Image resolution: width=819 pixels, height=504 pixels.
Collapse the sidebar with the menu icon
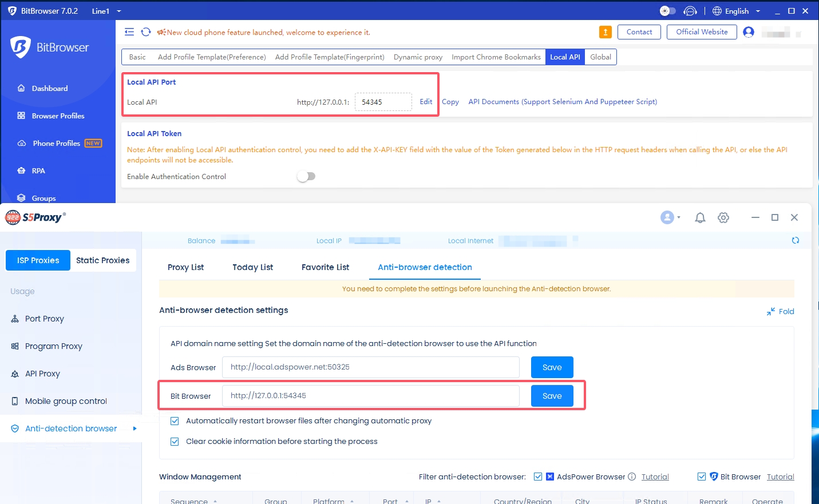(x=129, y=32)
